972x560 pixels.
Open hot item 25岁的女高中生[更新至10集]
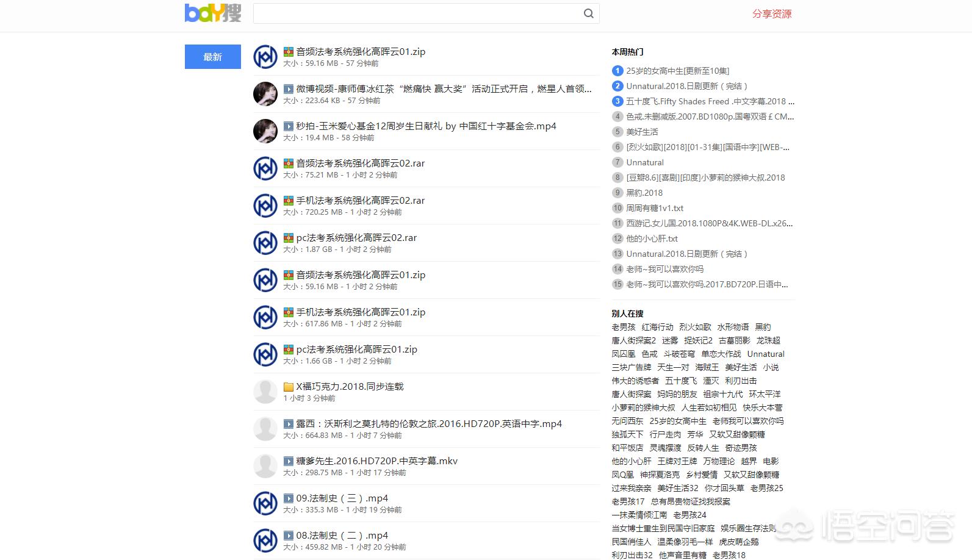(x=678, y=71)
